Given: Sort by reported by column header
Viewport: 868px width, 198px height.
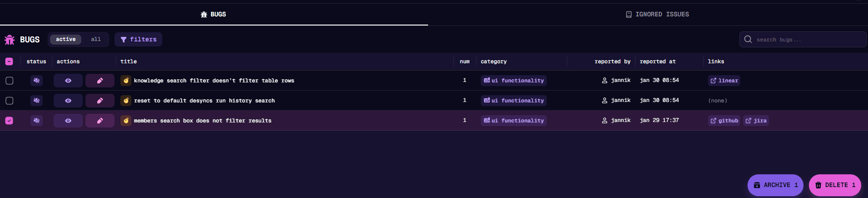Looking at the screenshot, I should (x=613, y=61).
